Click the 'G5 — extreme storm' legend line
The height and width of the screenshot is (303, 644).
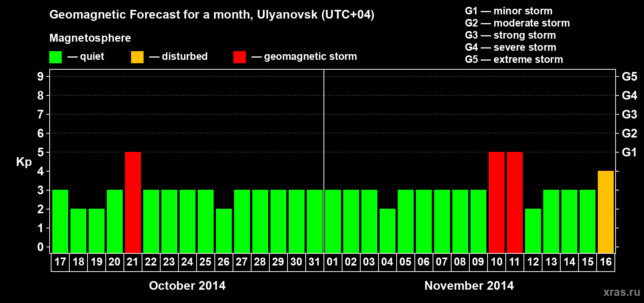pos(514,59)
